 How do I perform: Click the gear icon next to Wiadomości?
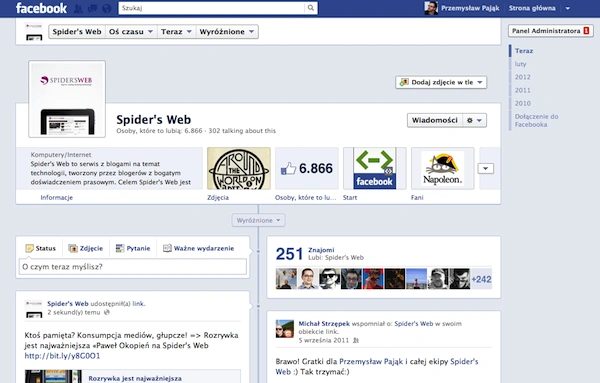tap(474, 120)
